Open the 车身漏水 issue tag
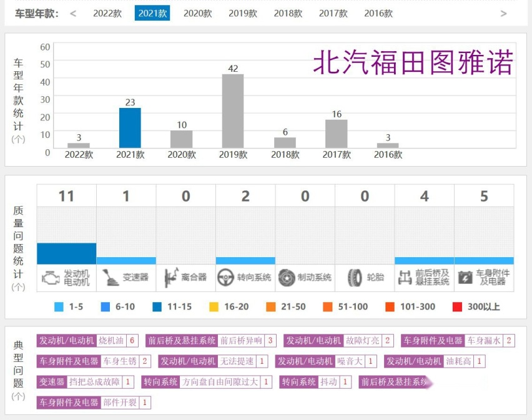 click(x=458, y=341)
